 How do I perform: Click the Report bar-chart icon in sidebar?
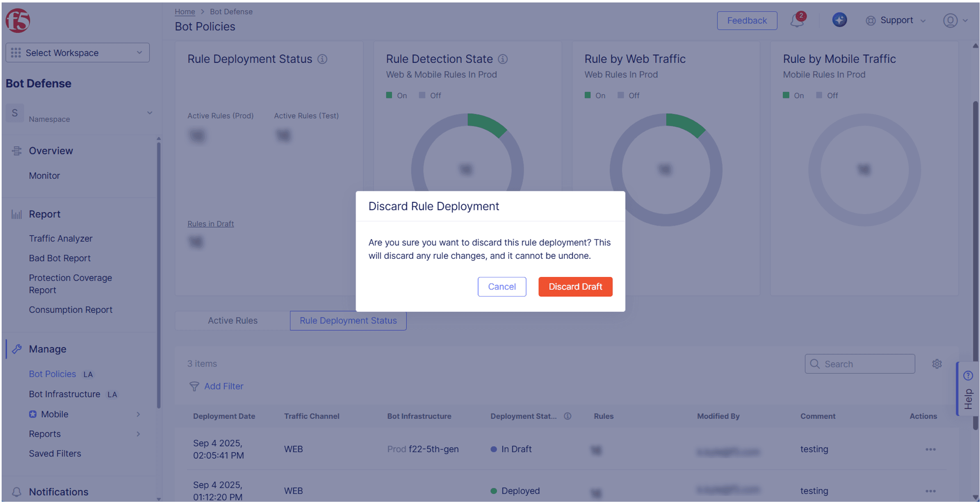coord(16,214)
